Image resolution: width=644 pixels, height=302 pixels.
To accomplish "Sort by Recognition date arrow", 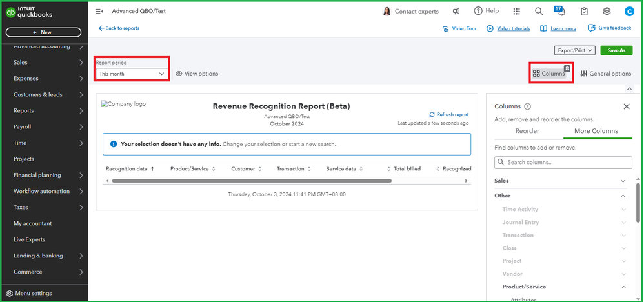I will 152,169.
